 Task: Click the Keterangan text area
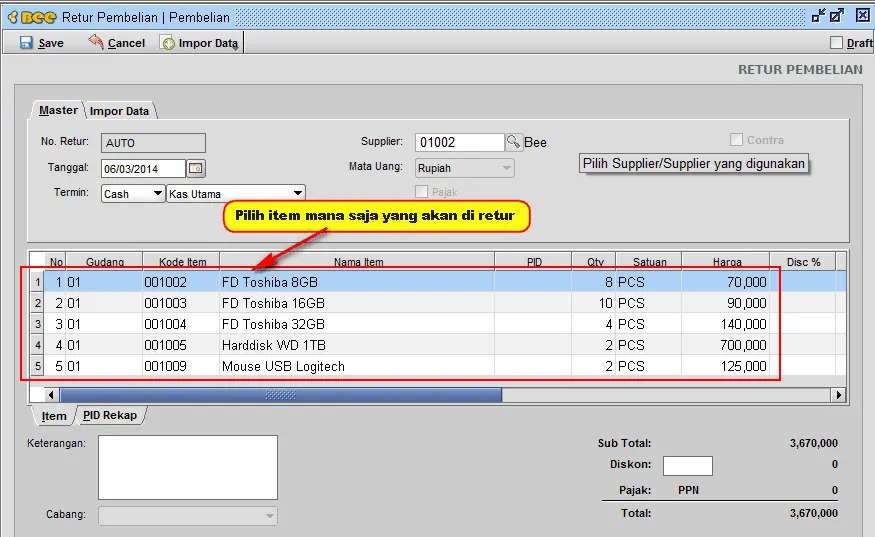pyautogui.click(x=188, y=467)
